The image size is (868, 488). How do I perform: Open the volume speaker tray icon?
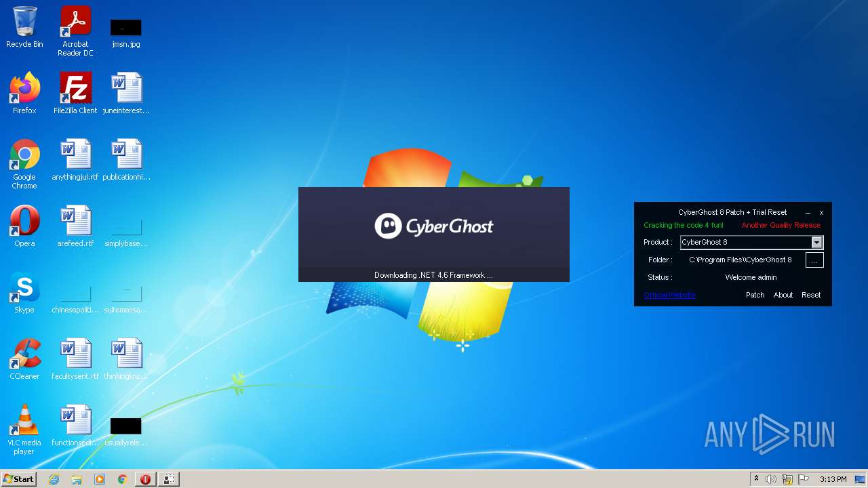pyautogui.click(x=771, y=479)
